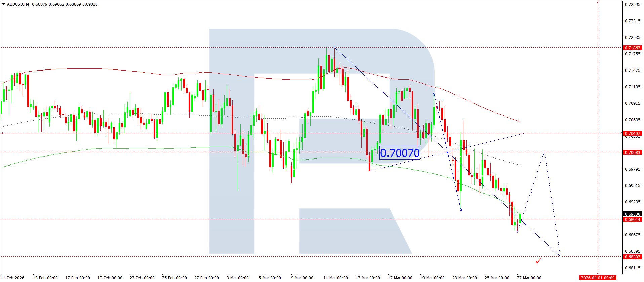Select the 0.70407 red price tag
Viewport: 644px width, 282px height.
point(632,133)
